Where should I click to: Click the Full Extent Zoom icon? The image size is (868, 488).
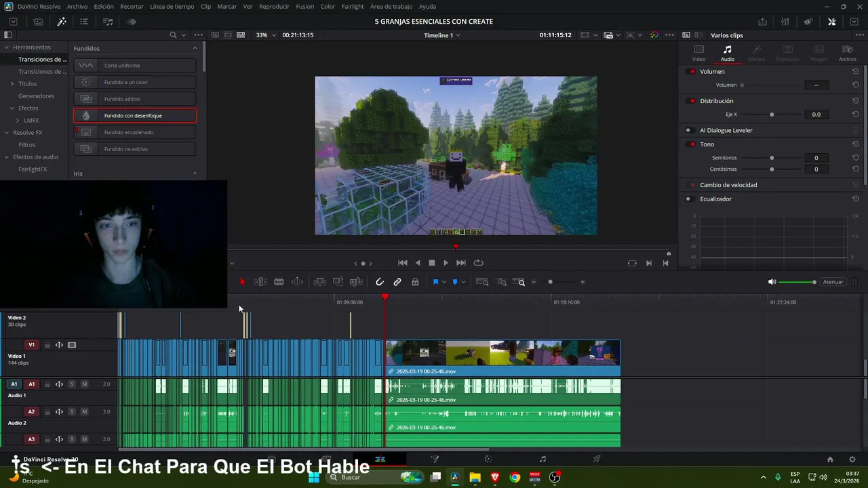coord(482,282)
